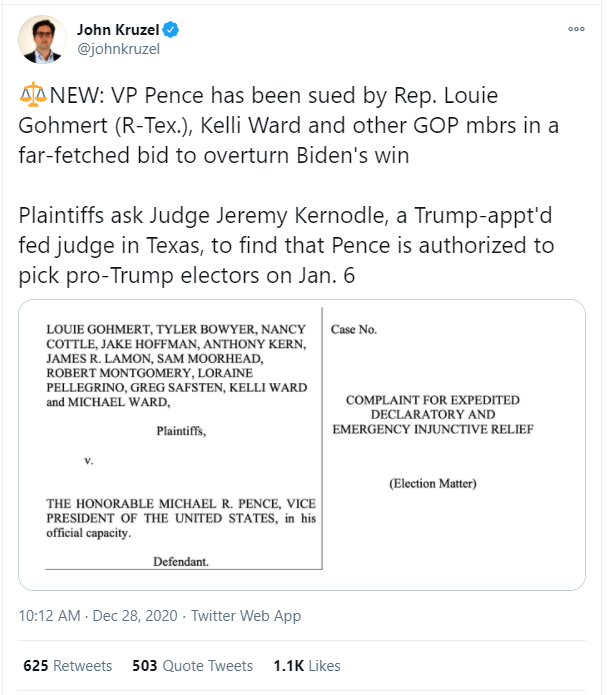The width and height of the screenshot is (607, 695).
Task: View the 625 Retweets list
Action: click(68, 666)
